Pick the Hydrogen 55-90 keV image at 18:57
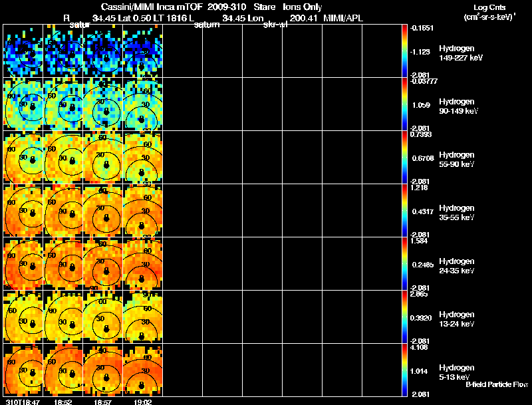 103,158
